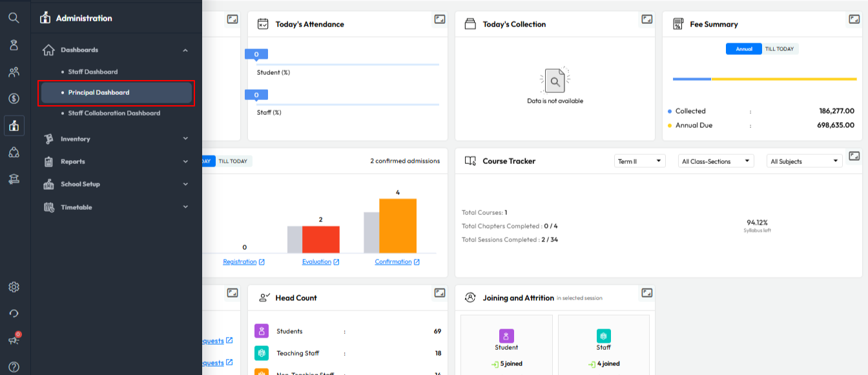The height and width of the screenshot is (375, 868).
Task: Click the Course Tracker book icon
Action: coord(470,161)
